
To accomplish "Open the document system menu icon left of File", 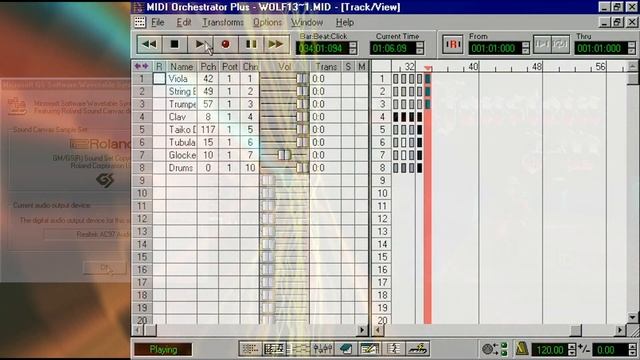I will pyautogui.click(x=140, y=22).
